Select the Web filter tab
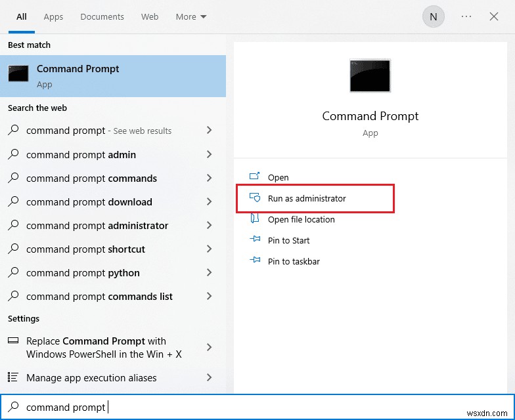Viewport: 515px width, 420px height. pos(150,17)
